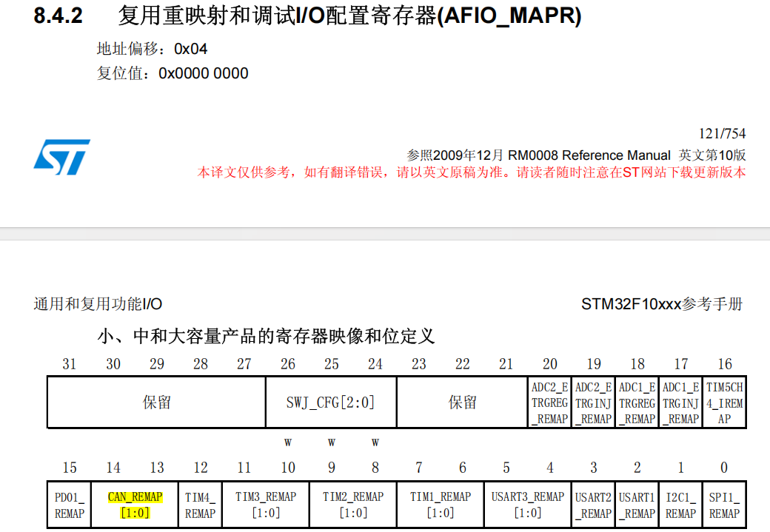
Task: Click the 'TIM4_REMAP' cell at bit 12
Action: click(x=201, y=505)
